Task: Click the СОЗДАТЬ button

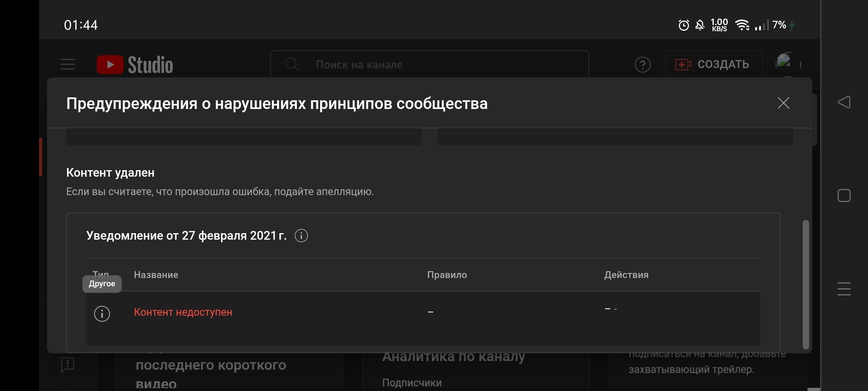Action: [714, 64]
